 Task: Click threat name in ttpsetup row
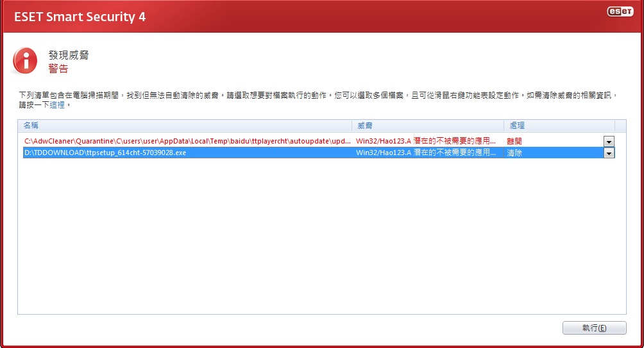pyautogui.click(x=426, y=153)
